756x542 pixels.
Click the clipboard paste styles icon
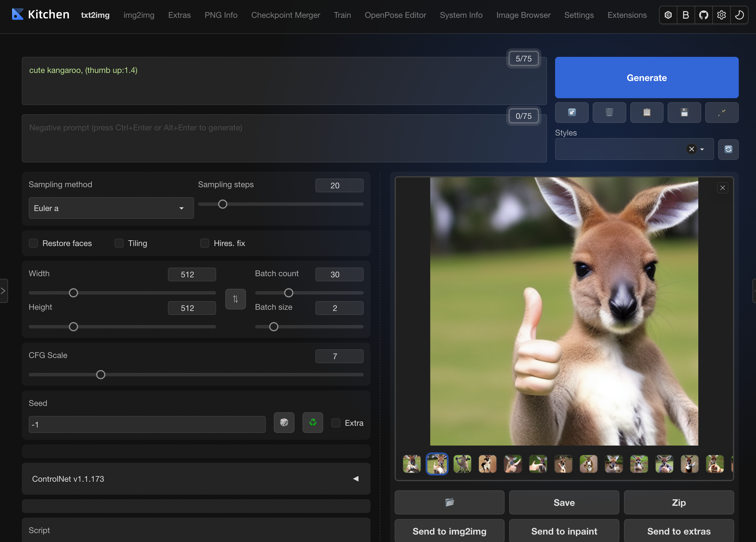coord(647,112)
